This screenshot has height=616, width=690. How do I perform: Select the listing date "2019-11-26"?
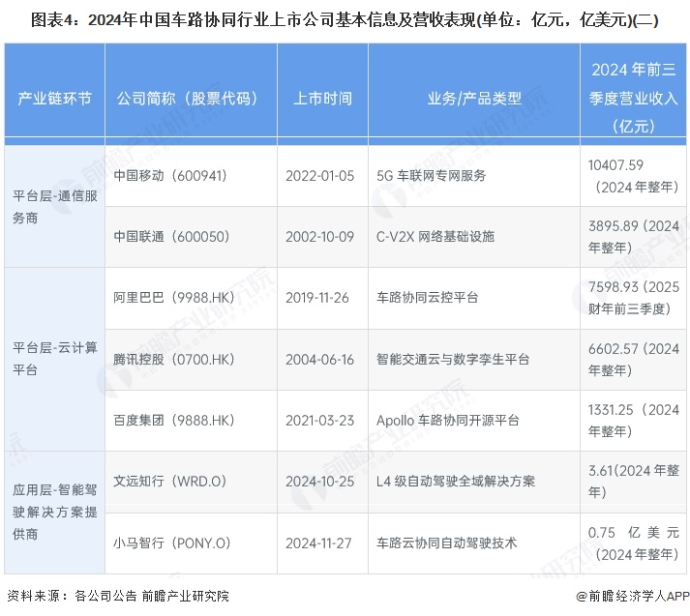tap(317, 298)
